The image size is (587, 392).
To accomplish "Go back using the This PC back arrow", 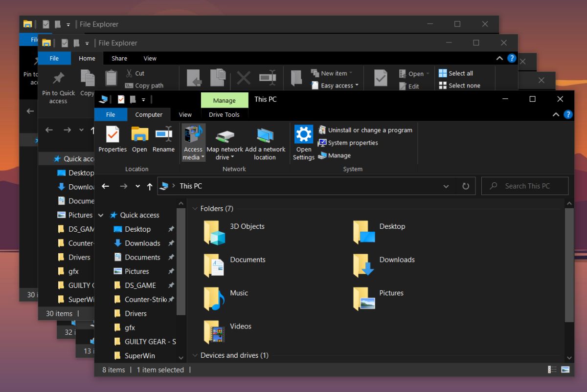I will (105, 186).
